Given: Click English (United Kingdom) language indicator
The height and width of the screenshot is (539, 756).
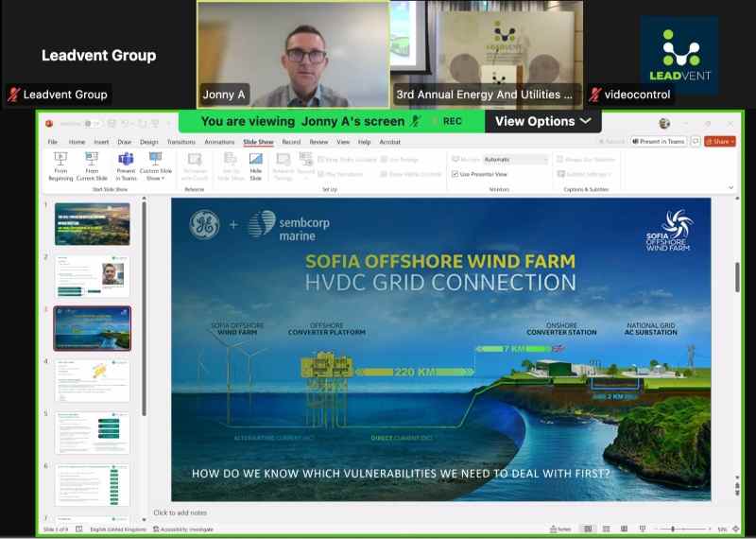Looking at the screenshot, I should click(118, 530).
